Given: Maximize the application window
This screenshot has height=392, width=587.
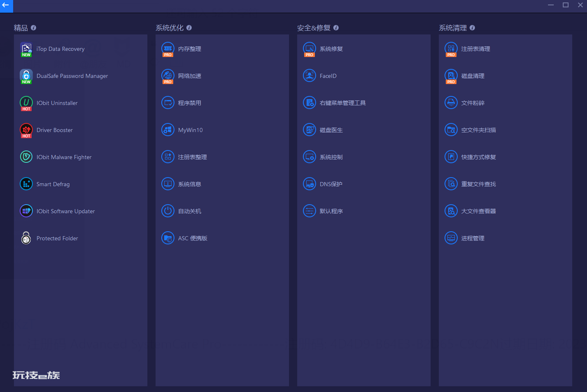Looking at the screenshot, I should click(566, 5).
